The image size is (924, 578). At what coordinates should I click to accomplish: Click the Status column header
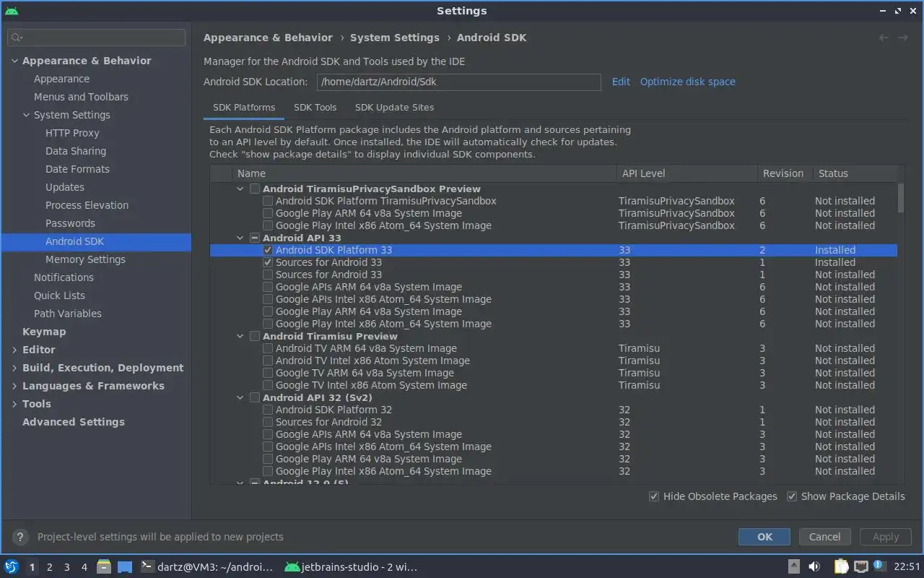(x=854, y=173)
